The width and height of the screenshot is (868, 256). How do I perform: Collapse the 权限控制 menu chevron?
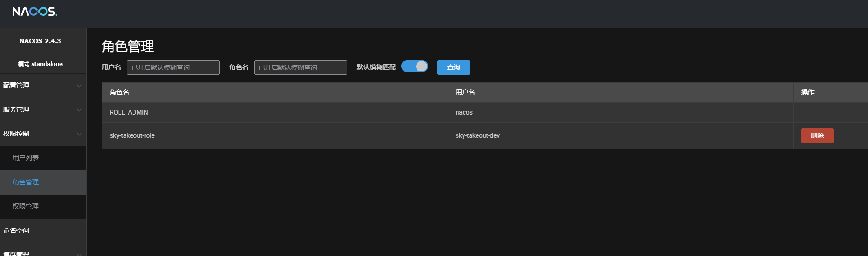(x=79, y=134)
